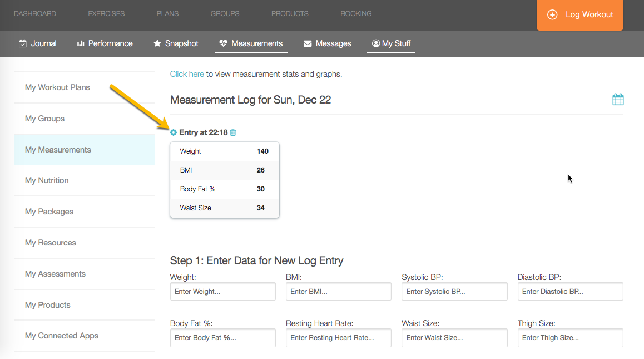Click the Performance bar chart icon

[81, 43]
